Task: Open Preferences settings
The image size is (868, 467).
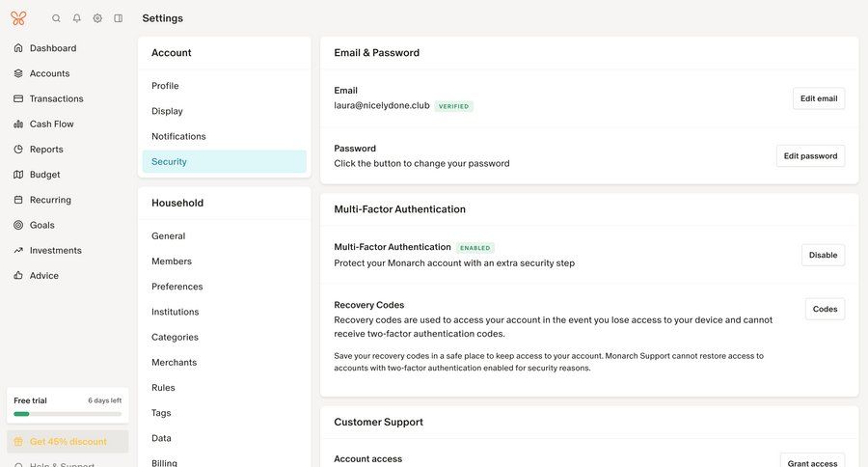Action: [x=224, y=287]
